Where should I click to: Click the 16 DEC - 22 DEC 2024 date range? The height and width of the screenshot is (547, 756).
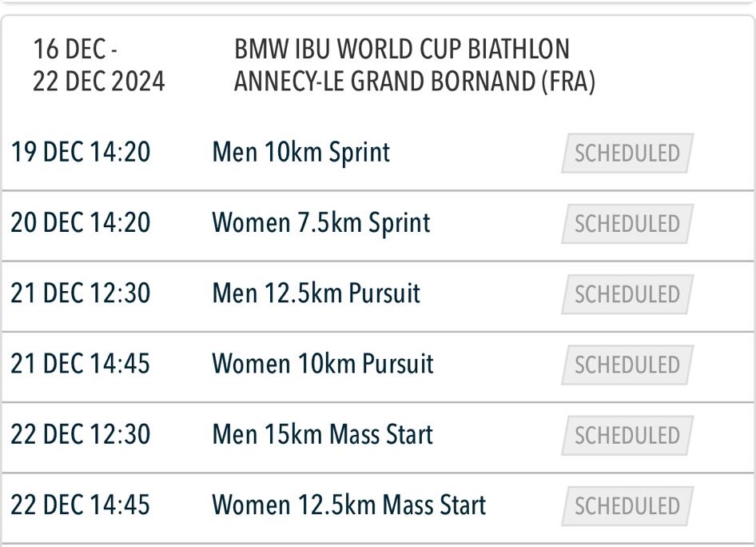(x=99, y=65)
